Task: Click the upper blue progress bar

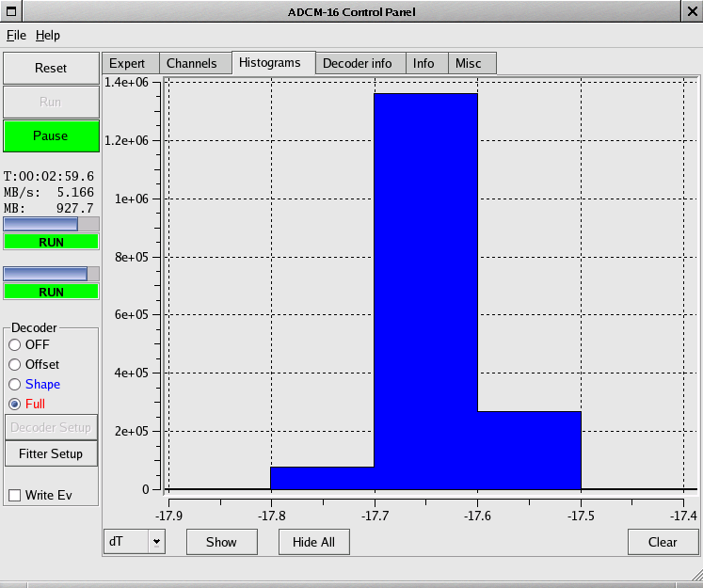Action: point(51,224)
